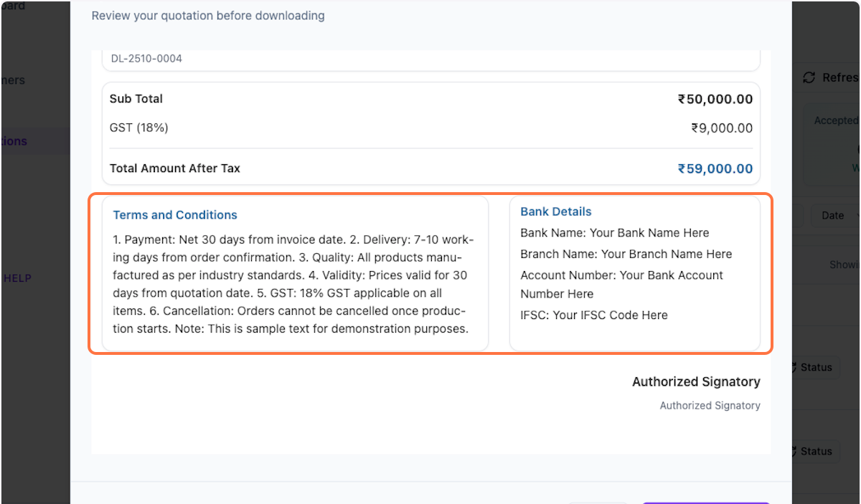Viewport: 861px width, 504px height.
Task: Click the bold Authorized Signatory heading
Action: click(695, 382)
